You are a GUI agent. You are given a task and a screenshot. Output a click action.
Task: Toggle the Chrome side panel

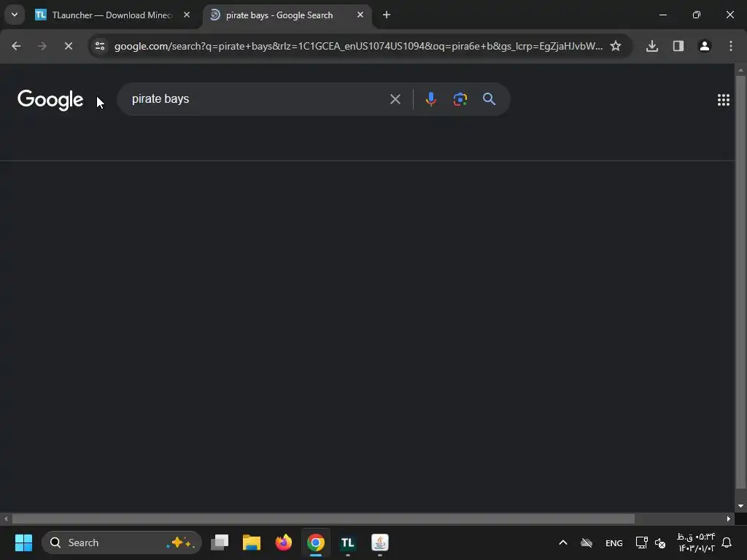click(678, 46)
